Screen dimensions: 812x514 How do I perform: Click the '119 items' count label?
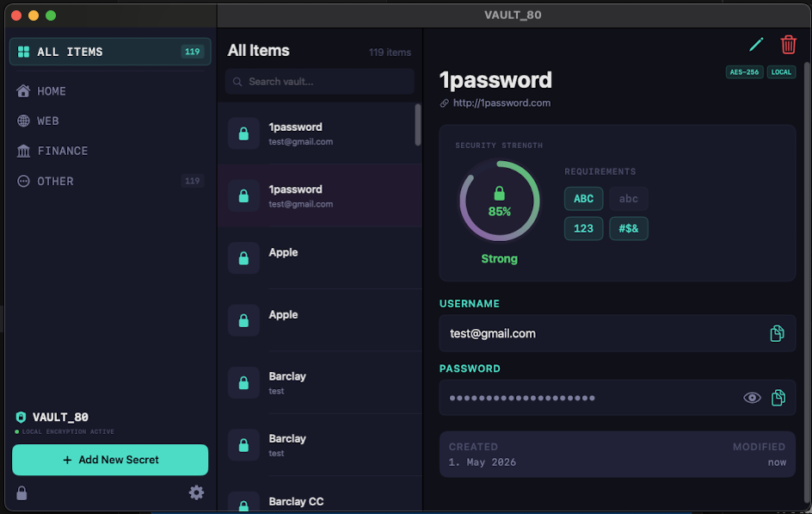[x=390, y=53]
